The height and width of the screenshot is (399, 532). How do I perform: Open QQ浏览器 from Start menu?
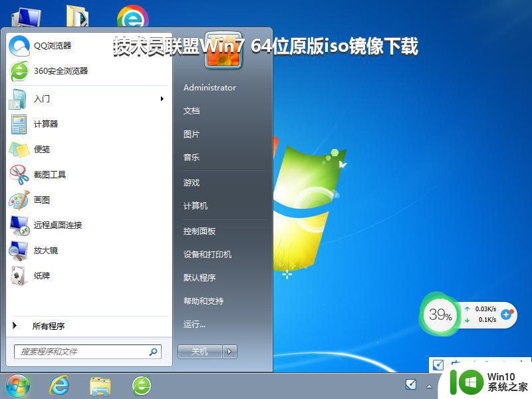[x=52, y=46]
